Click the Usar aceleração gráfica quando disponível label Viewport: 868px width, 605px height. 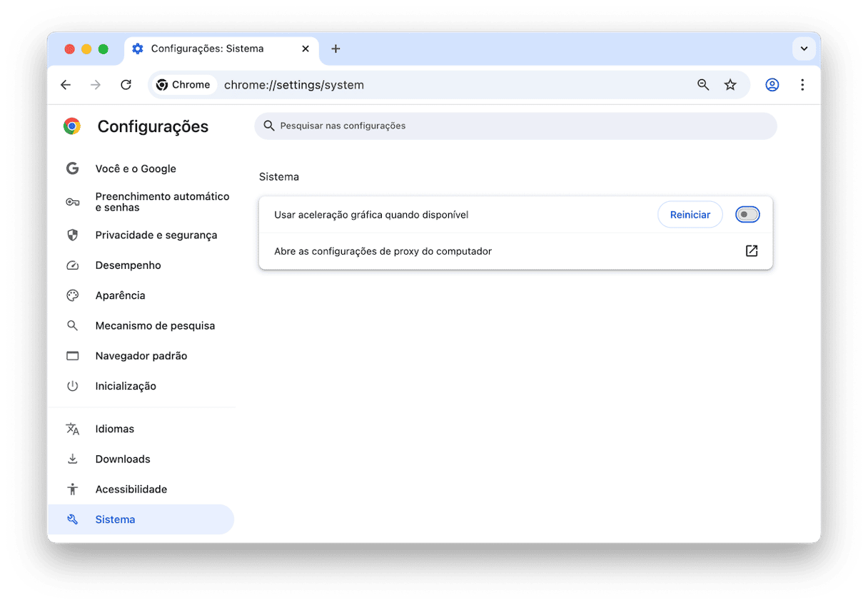pyautogui.click(x=371, y=215)
